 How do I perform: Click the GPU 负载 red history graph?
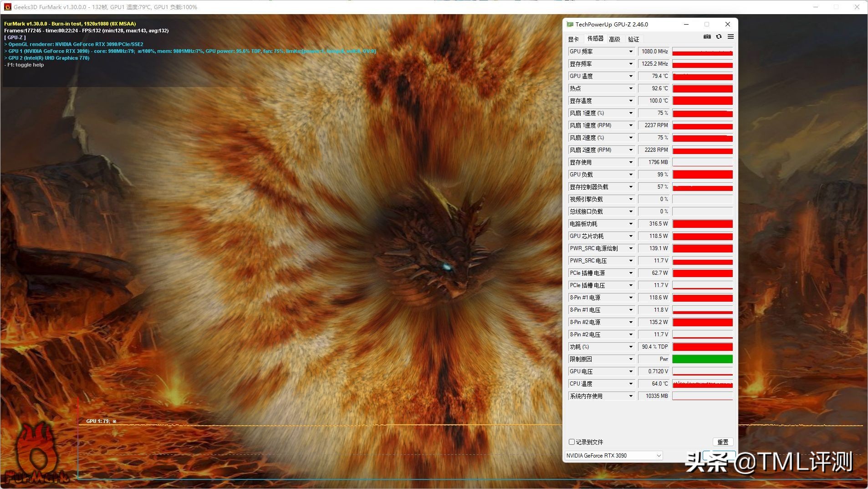pyautogui.click(x=703, y=175)
